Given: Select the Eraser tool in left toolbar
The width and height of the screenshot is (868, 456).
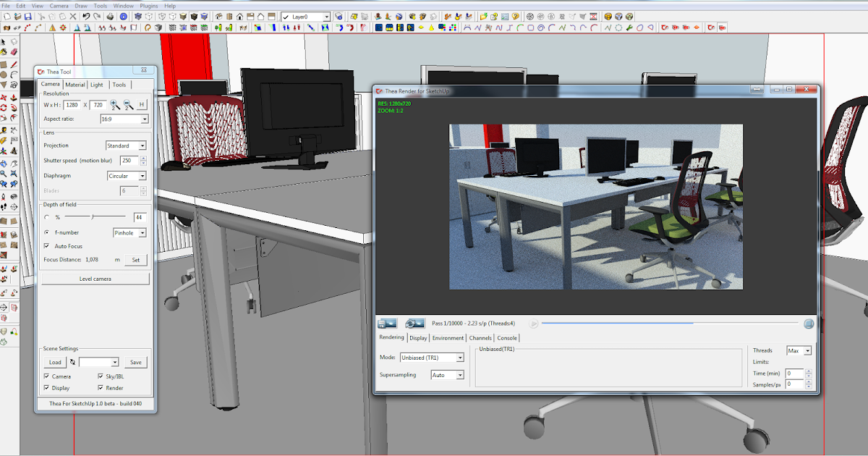Looking at the screenshot, I should 14,52.
